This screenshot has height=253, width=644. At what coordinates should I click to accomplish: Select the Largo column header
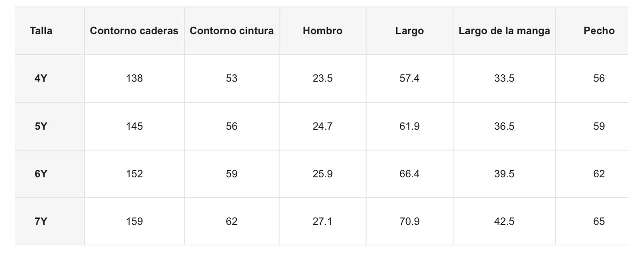pos(410,31)
